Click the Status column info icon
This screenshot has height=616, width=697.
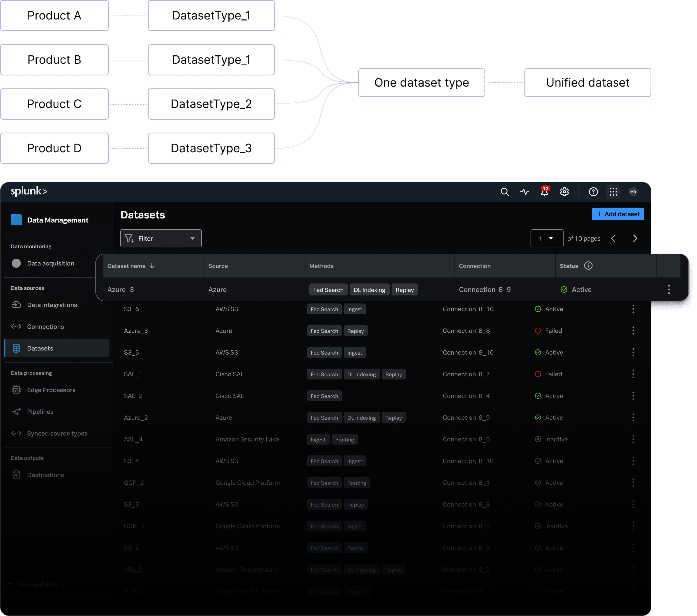point(588,265)
